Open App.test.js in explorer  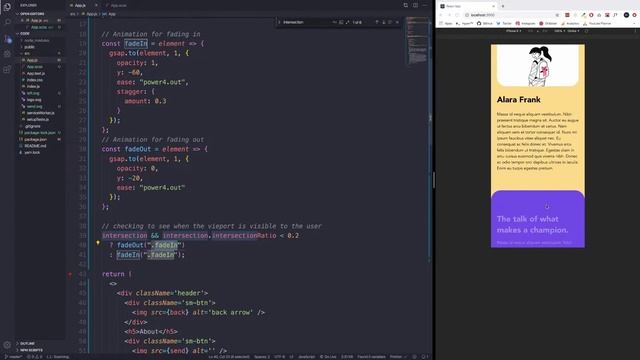tap(36, 73)
